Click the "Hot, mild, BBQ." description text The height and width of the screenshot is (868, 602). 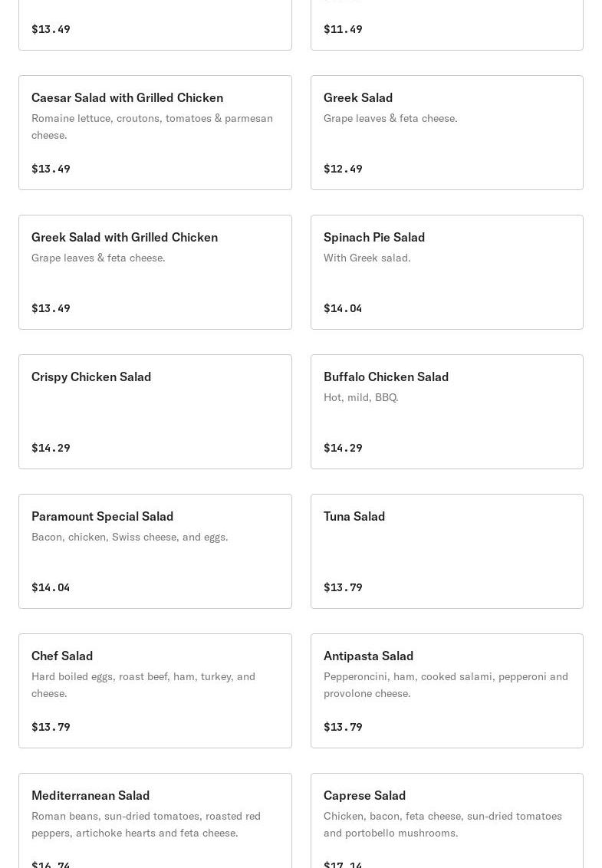360,397
